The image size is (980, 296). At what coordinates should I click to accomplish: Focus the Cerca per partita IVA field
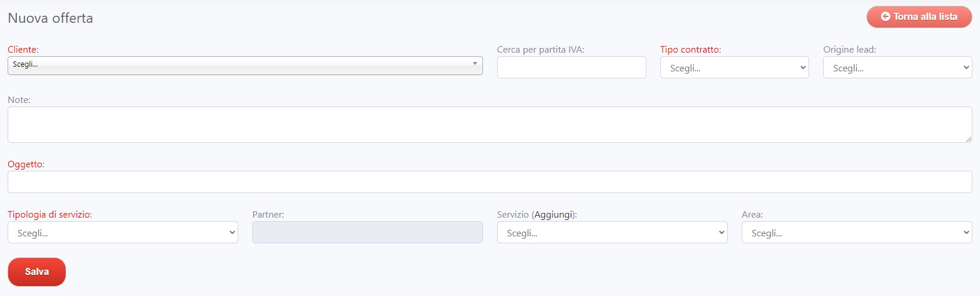[x=571, y=67]
